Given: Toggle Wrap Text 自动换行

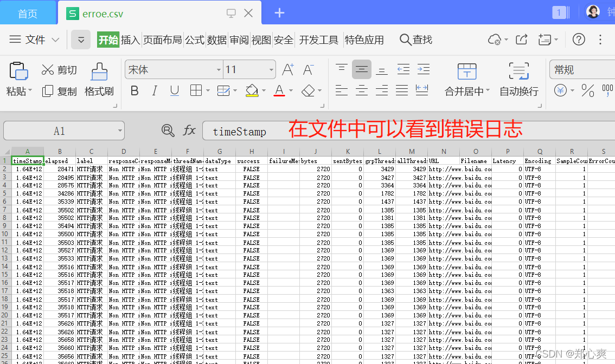Looking at the screenshot, I should point(519,80).
